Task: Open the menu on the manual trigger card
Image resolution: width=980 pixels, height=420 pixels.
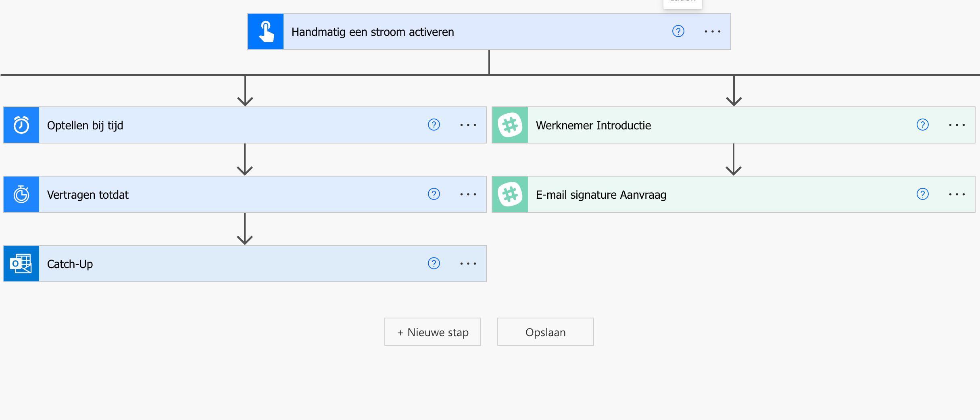Action: pos(712,31)
